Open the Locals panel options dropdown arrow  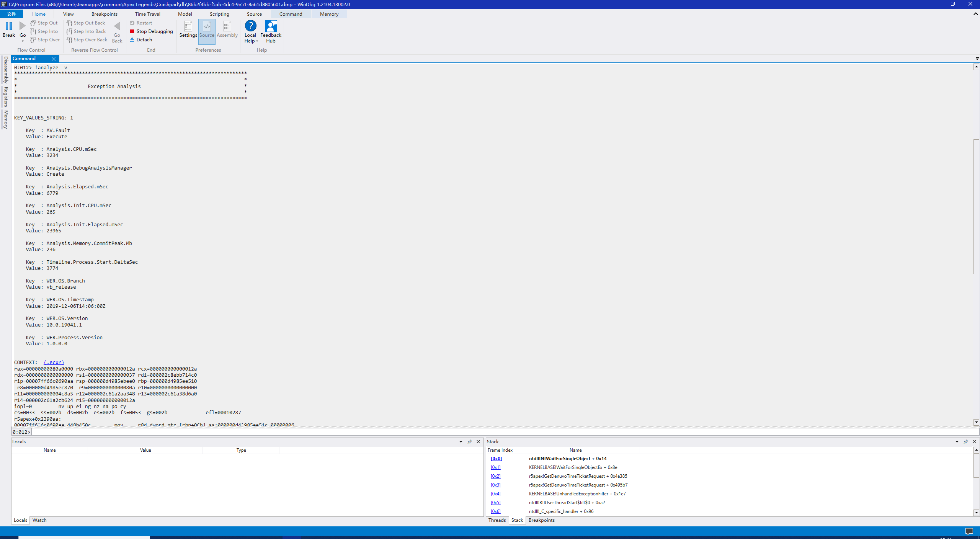[x=461, y=442]
